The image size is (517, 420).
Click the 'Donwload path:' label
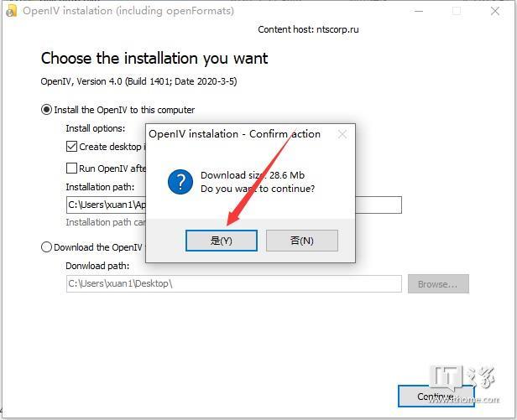[x=97, y=266]
